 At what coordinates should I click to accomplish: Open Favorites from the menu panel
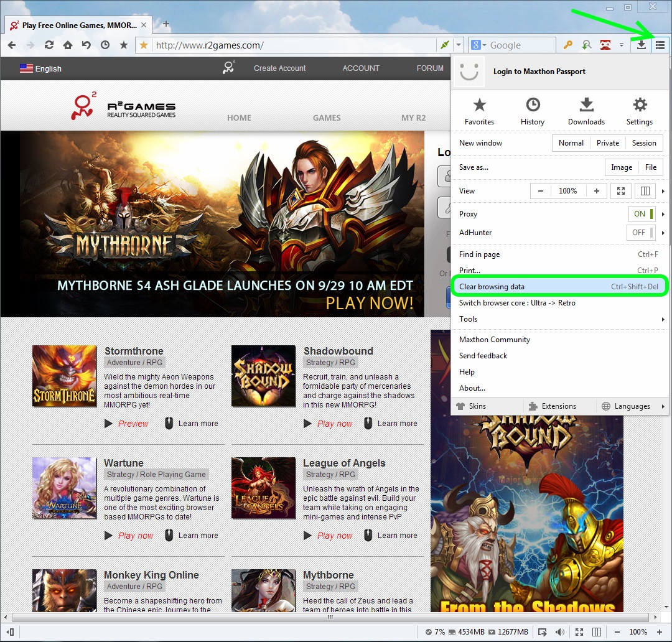(479, 111)
